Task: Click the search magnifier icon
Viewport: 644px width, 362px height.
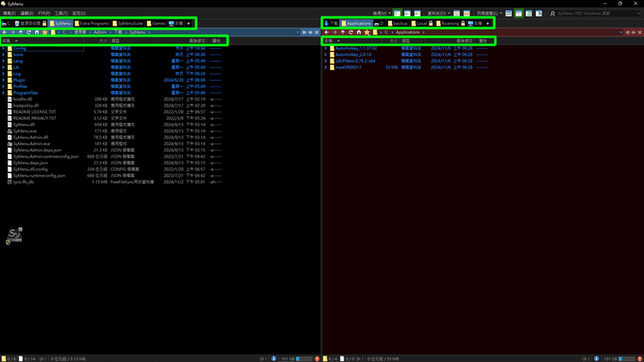Action: click(x=552, y=13)
